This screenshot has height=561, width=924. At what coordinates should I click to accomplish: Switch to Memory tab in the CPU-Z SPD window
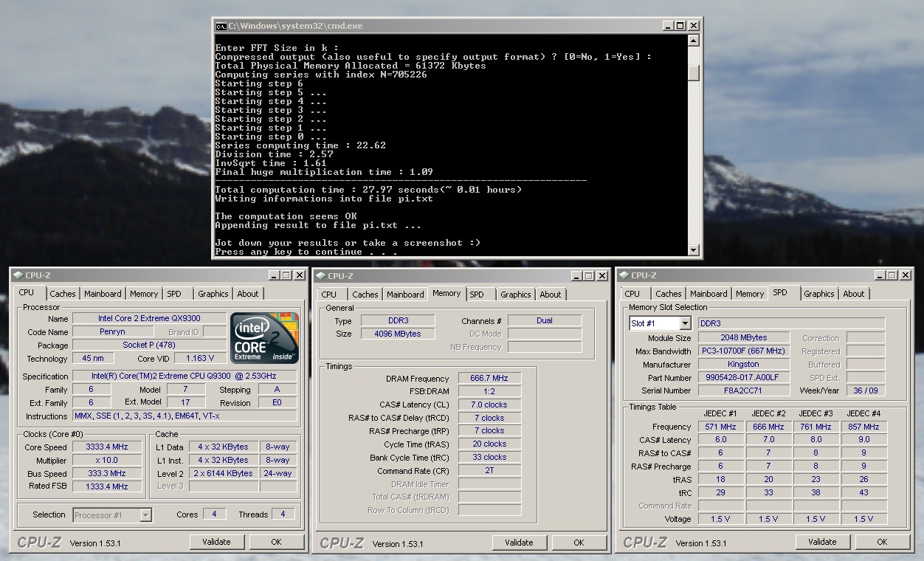750,294
